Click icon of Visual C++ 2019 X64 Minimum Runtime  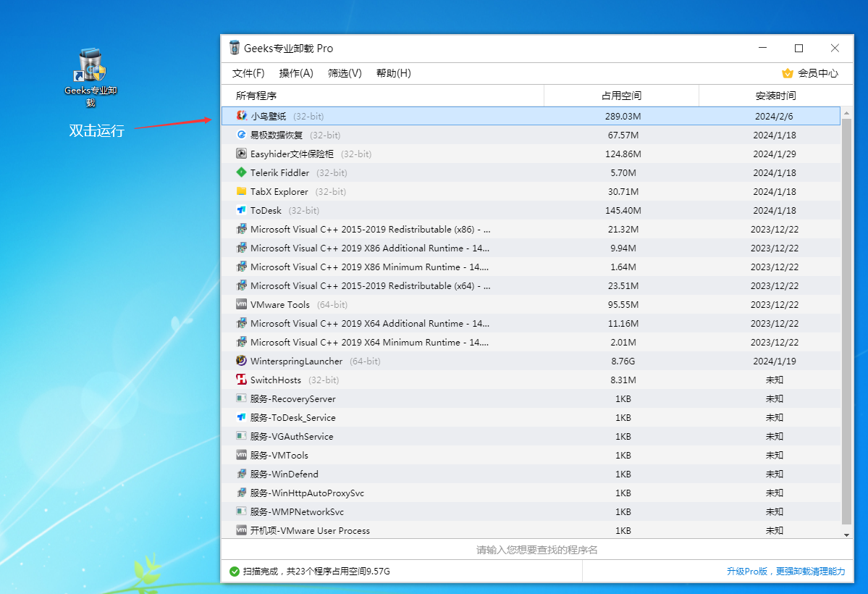pyautogui.click(x=241, y=342)
